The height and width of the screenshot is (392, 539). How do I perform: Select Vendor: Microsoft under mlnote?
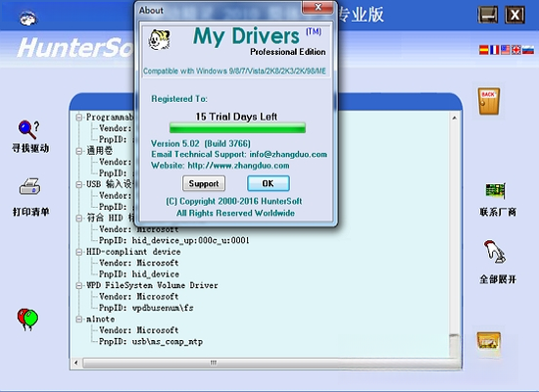(x=138, y=330)
